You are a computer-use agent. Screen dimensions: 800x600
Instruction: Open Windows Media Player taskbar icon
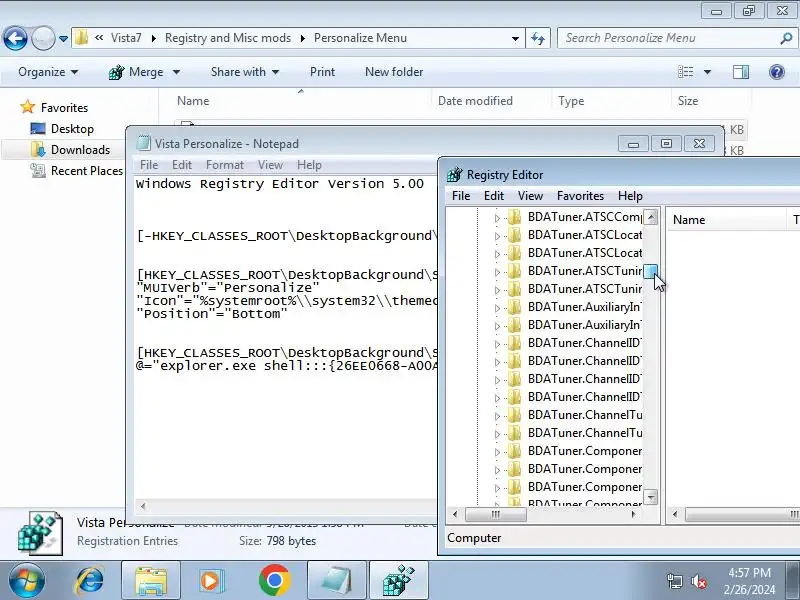pos(210,581)
